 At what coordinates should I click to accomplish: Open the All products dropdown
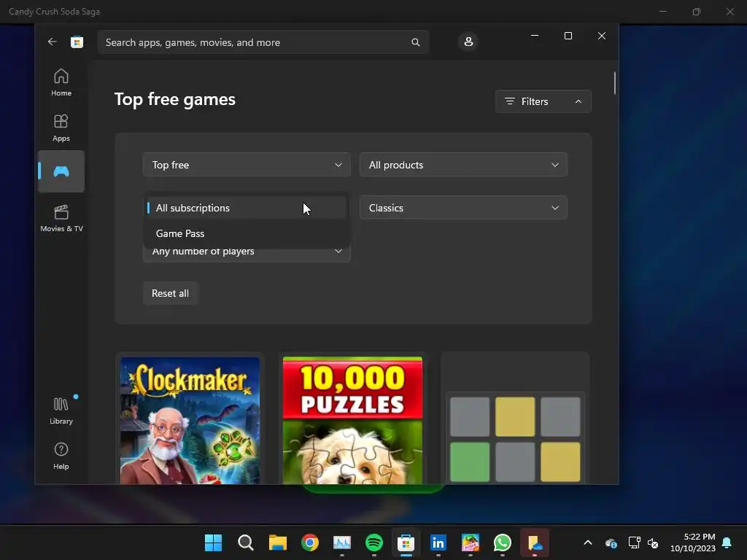coord(463,165)
